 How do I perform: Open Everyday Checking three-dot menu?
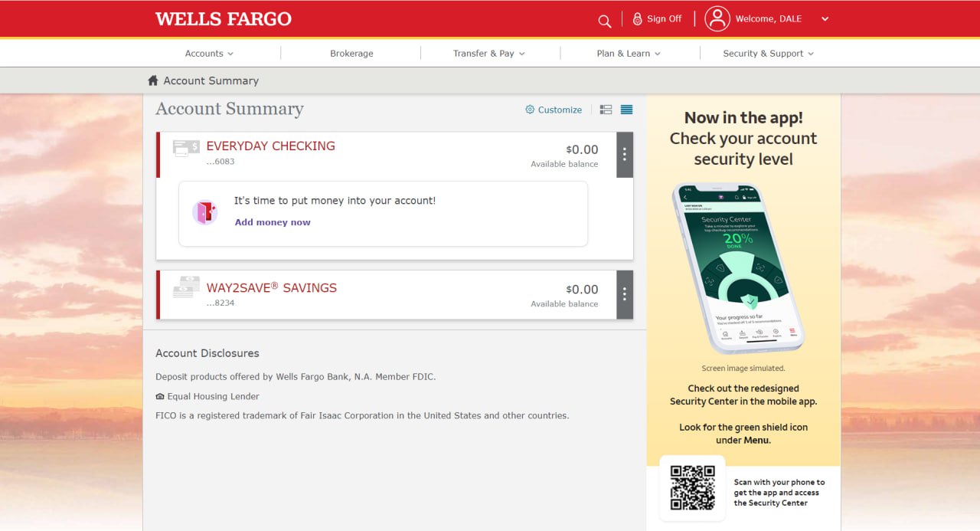point(625,155)
